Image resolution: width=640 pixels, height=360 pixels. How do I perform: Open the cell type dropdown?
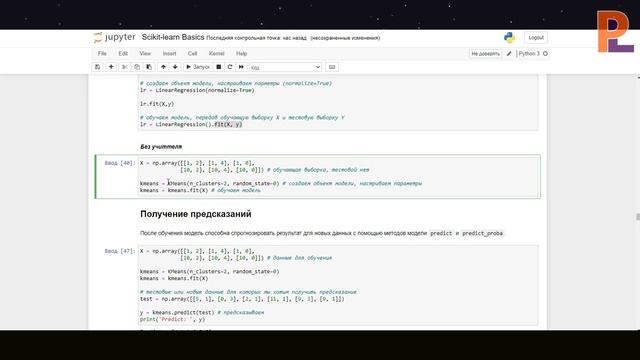[285, 67]
